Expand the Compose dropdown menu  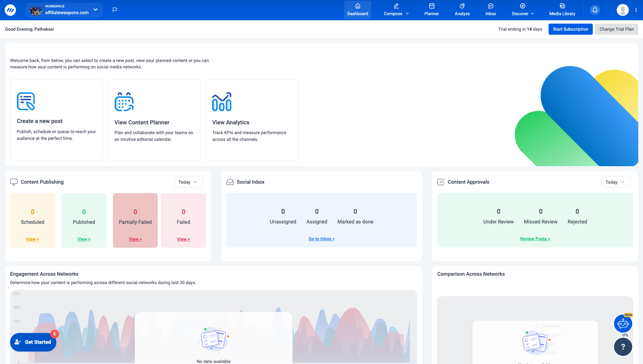[396, 10]
